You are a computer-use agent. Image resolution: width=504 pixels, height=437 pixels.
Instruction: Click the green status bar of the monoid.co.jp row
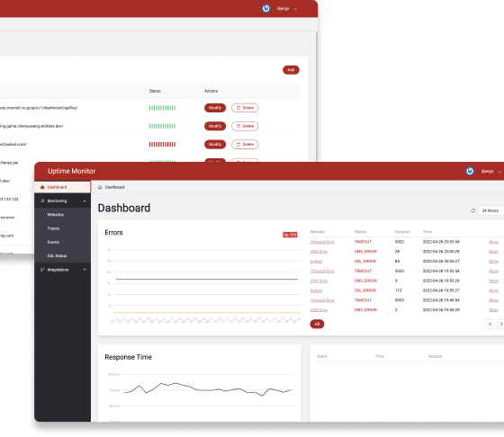[x=162, y=108]
